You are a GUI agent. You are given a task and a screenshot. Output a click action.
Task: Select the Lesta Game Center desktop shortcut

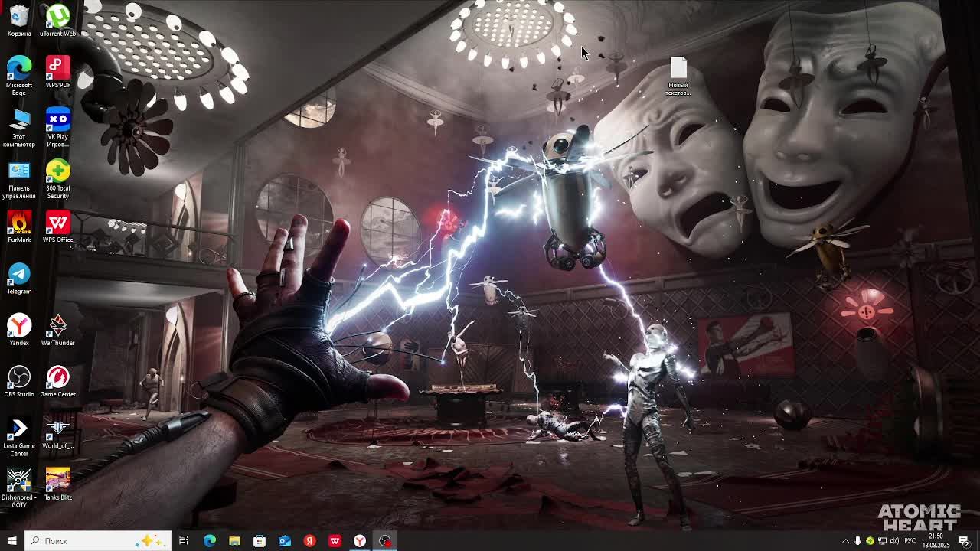click(19, 437)
